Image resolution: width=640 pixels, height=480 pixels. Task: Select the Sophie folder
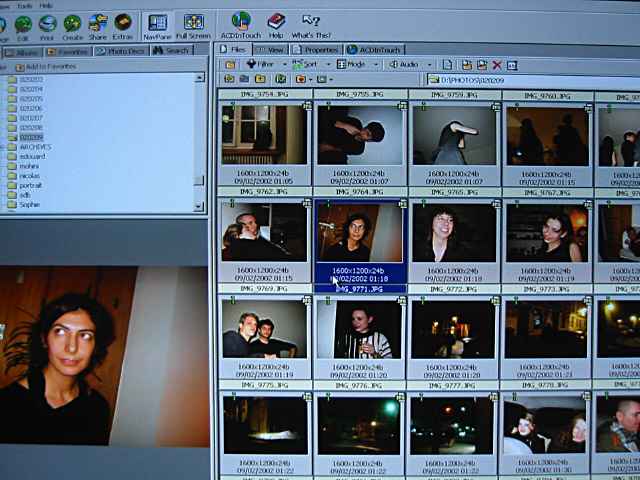[x=30, y=204]
